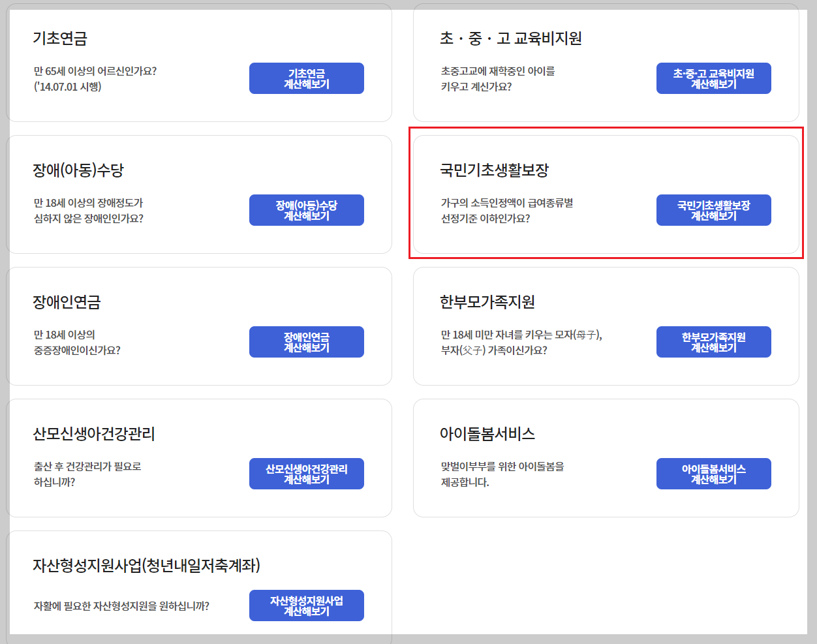The height and width of the screenshot is (644, 817).
Task: Open the highlighted 국민기초생활보장 계산해보기 calculator
Action: point(713,209)
